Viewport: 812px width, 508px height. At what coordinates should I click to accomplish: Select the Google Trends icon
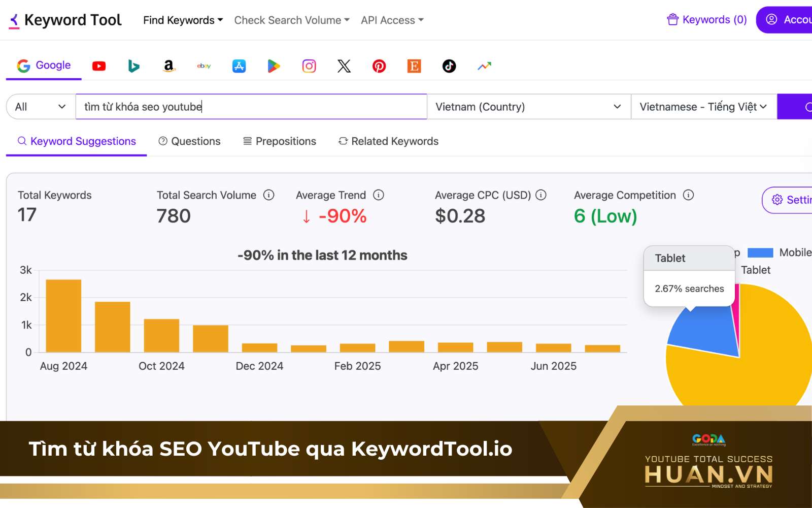(485, 66)
